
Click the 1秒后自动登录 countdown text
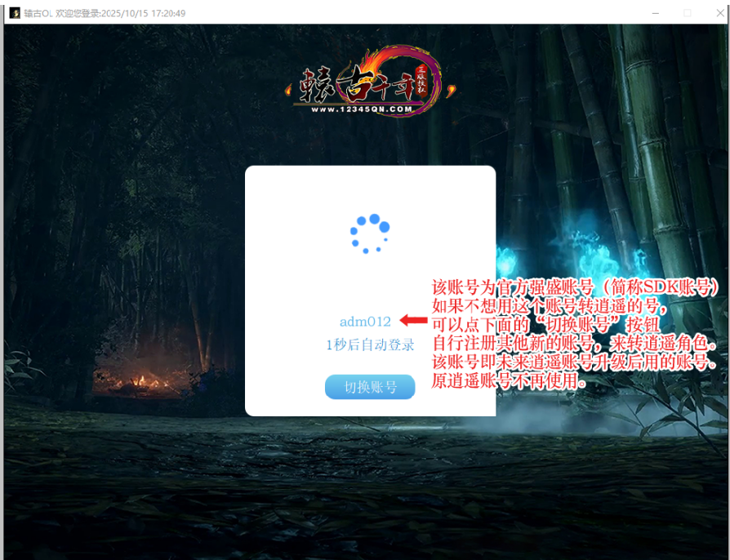coord(370,345)
